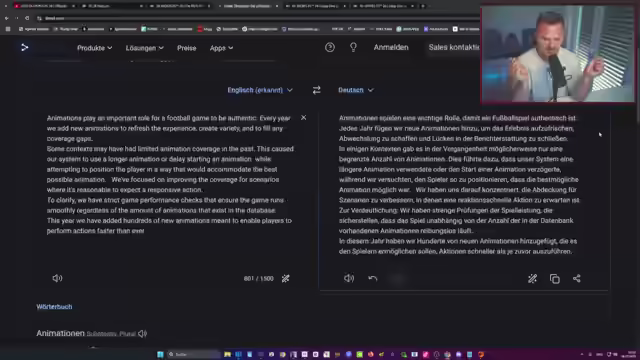Click the wand icon under German translation
Image resolution: width=640 pixels, height=360 pixels.
(533, 279)
